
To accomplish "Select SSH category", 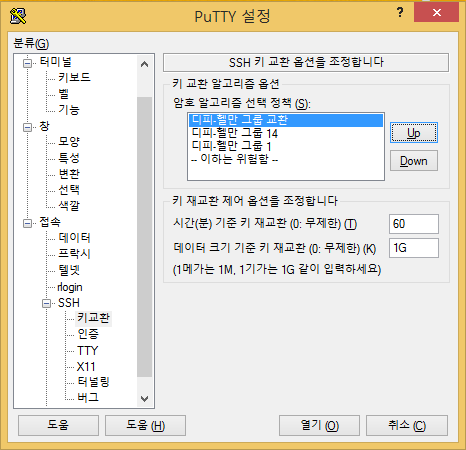I will tap(69, 303).
